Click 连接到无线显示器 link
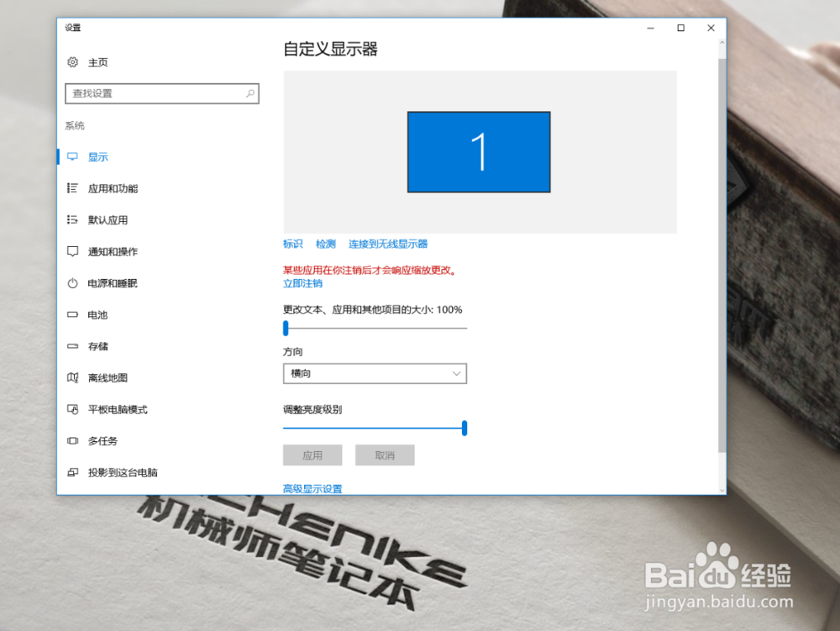 click(388, 244)
